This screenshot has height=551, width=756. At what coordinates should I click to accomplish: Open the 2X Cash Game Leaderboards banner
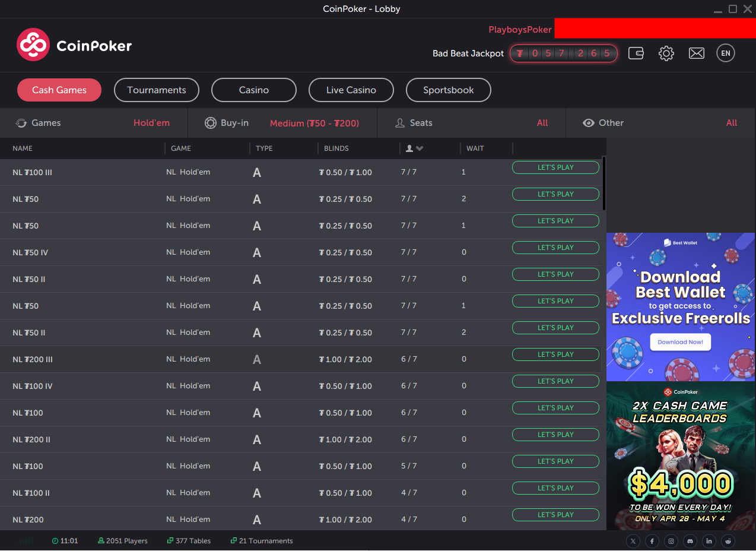[681, 456]
